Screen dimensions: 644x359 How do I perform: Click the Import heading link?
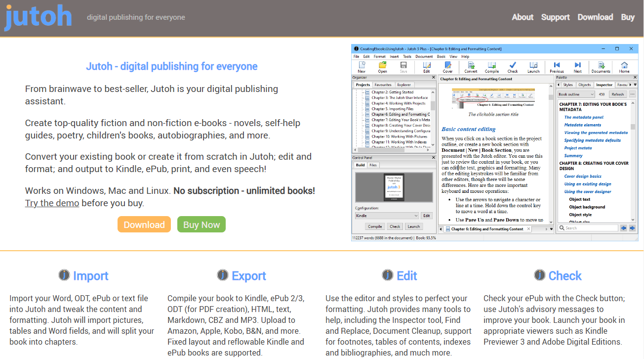(x=91, y=276)
